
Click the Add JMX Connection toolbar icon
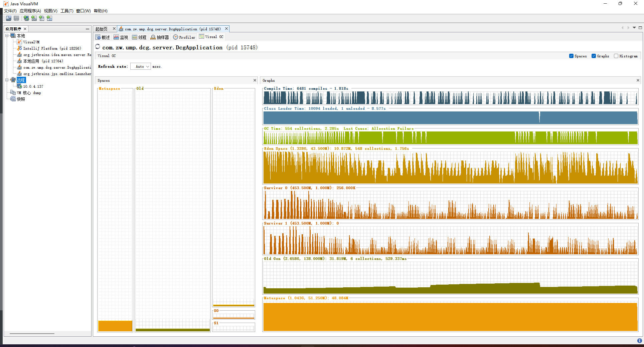pos(34,18)
